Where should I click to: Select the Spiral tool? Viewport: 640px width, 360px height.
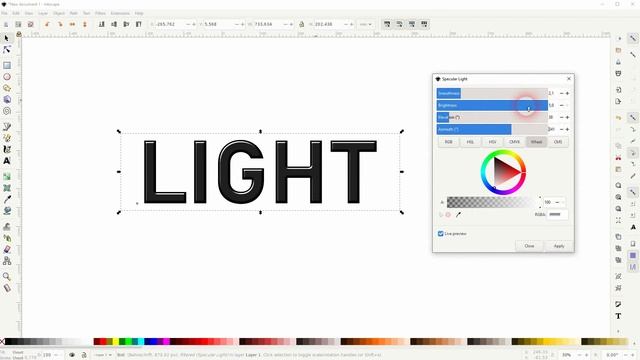[x=7, y=111]
